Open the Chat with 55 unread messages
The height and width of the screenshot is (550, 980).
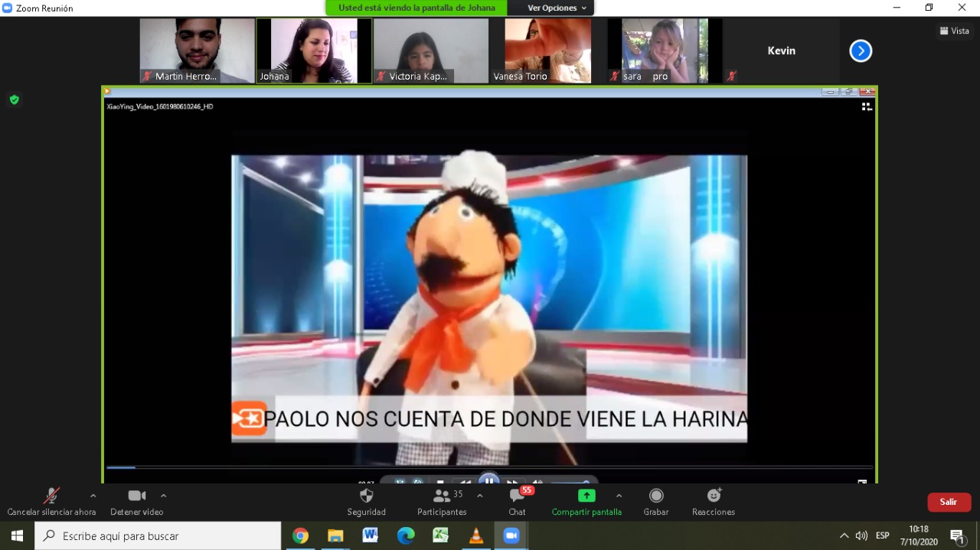[518, 496]
